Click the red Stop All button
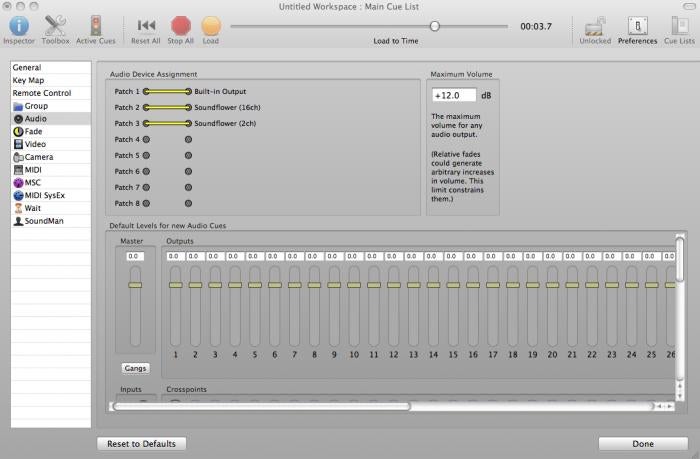 [181, 26]
